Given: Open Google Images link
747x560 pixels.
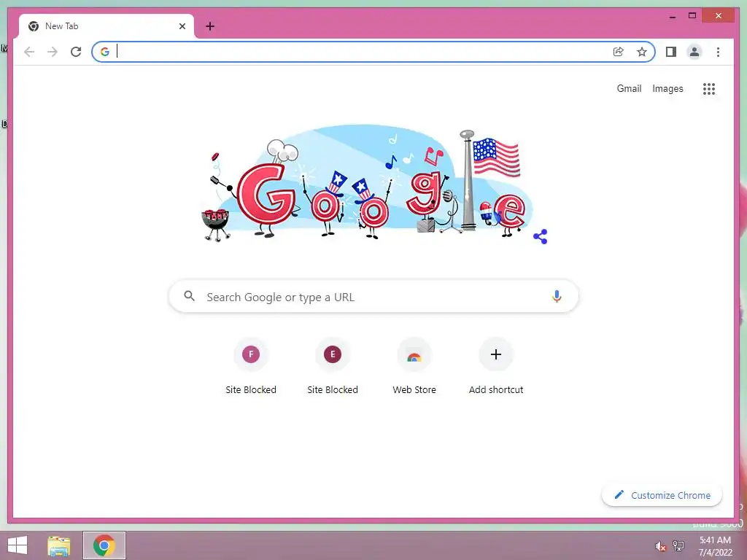Looking at the screenshot, I should tap(667, 88).
